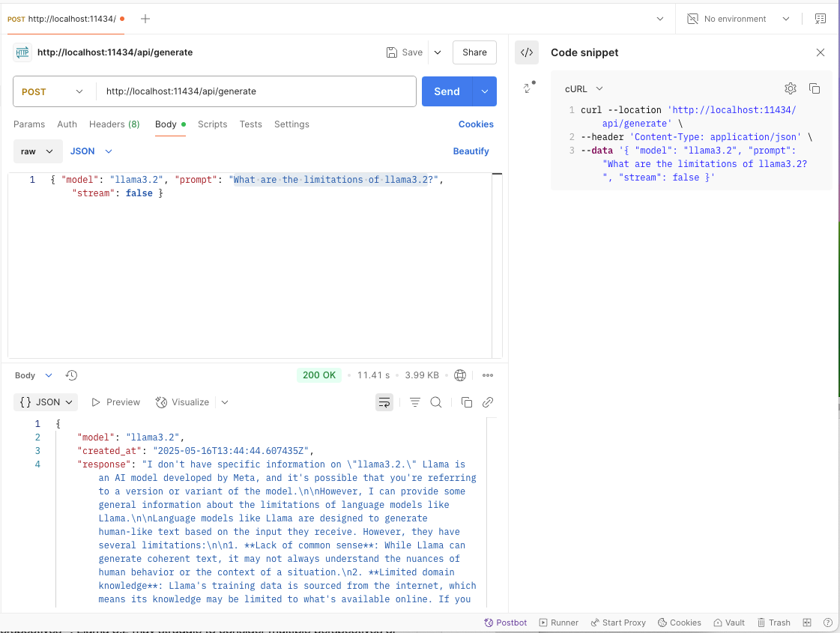The width and height of the screenshot is (840, 633).
Task: Switch to the Params tab
Action: pyautogui.click(x=29, y=124)
